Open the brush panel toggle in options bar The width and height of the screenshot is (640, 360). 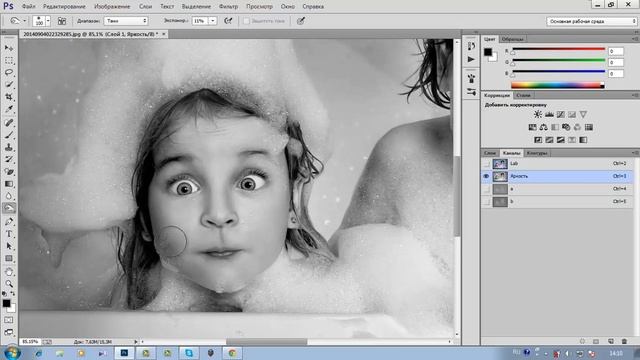pyautogui.click(x=62, y=21)
